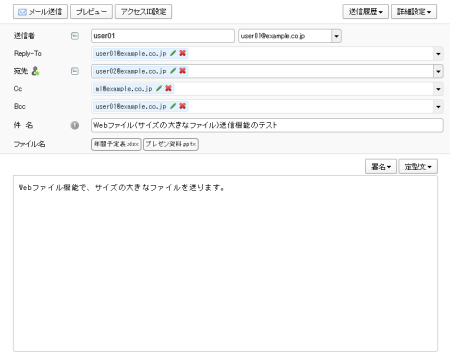Edit the Bcc address pencil icon
The image size is (450, 361).
pyautogui.click(x=173, y=106)
